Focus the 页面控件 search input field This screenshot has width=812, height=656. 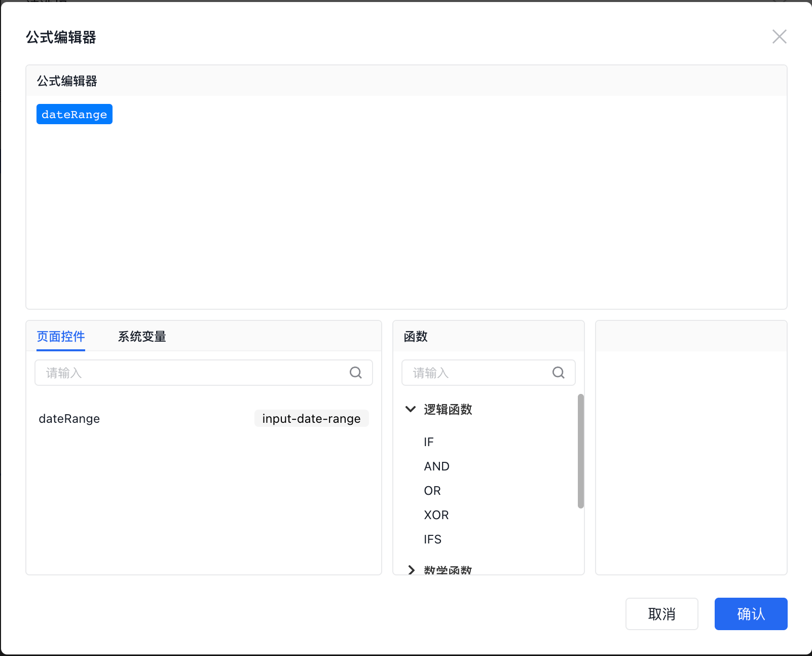(204, 373)
